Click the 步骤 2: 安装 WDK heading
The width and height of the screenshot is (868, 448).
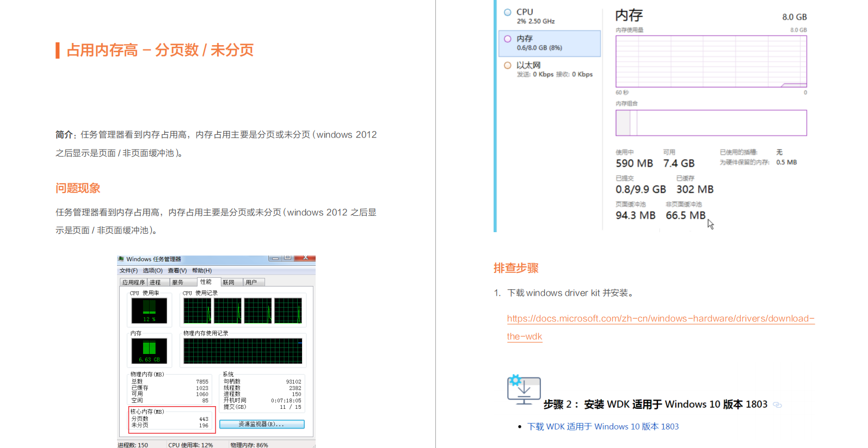(655, 405)
